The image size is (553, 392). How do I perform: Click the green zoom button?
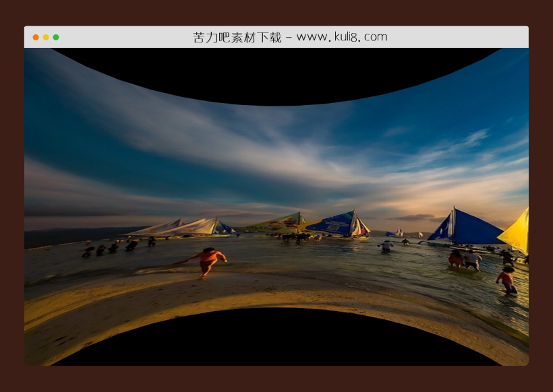pos(55,36)
